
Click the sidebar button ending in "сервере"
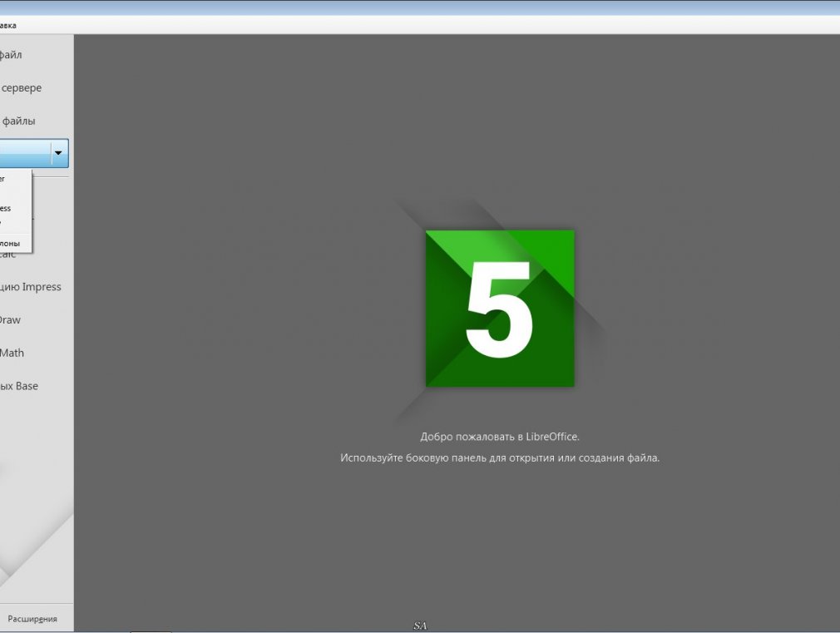pyautogui.click(x=20, y=88)
